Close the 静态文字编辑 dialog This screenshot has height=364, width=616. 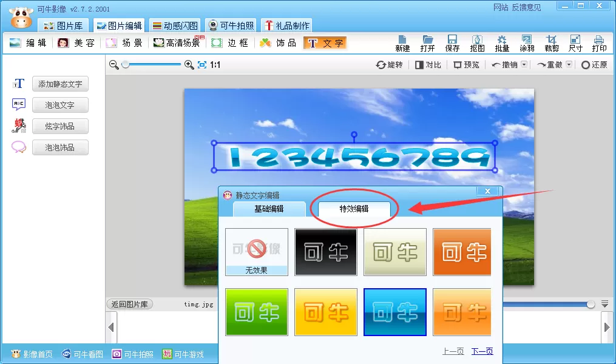pyautogui.click(x=487, y=191)
